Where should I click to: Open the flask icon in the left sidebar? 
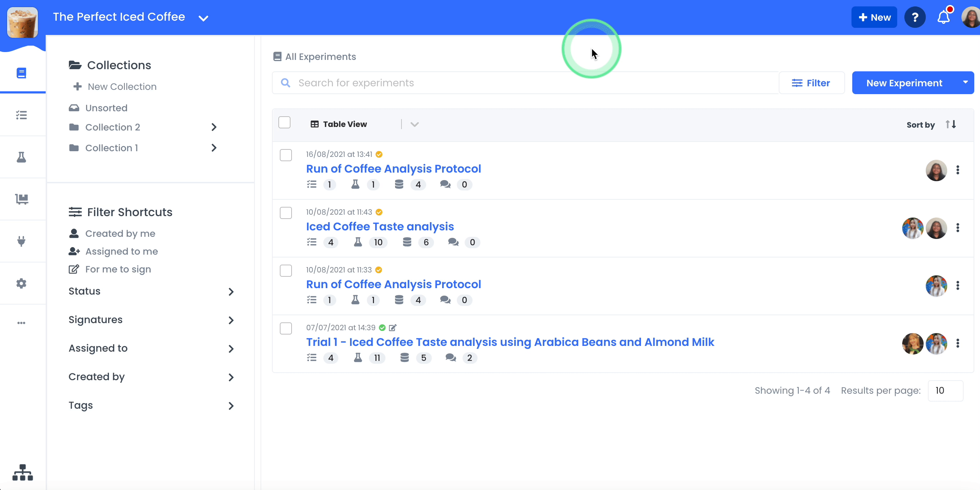click(22, 157)
